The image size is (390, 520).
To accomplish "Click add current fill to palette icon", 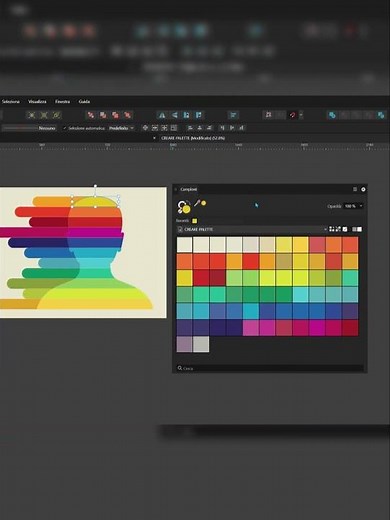I will tap(332, 229).
